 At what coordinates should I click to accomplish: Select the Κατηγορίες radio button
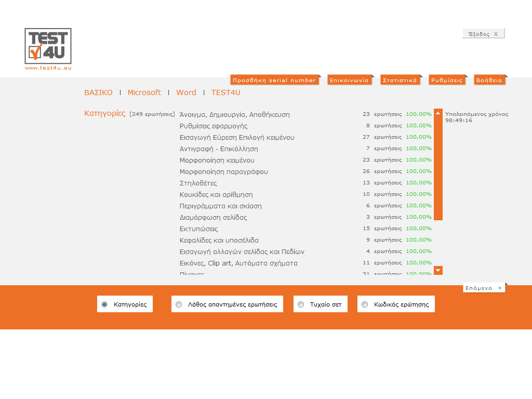pyautogui.click(x=104, y=304)
